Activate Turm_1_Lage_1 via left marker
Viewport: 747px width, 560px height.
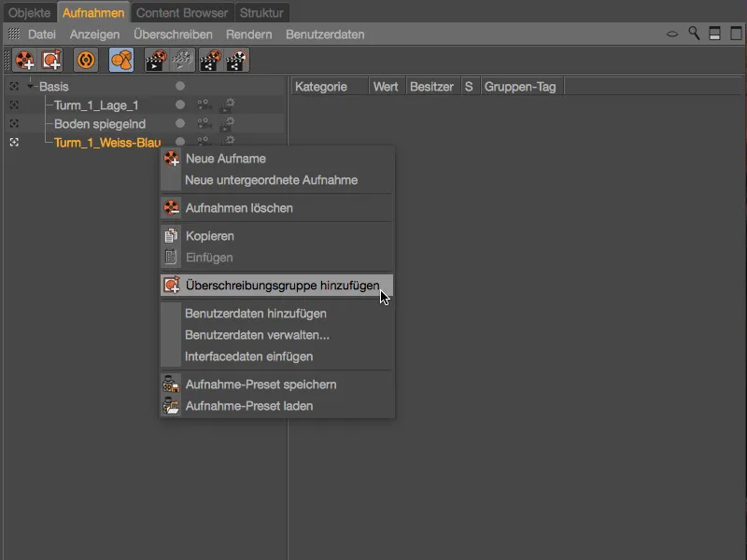click(x=14, y=105)
